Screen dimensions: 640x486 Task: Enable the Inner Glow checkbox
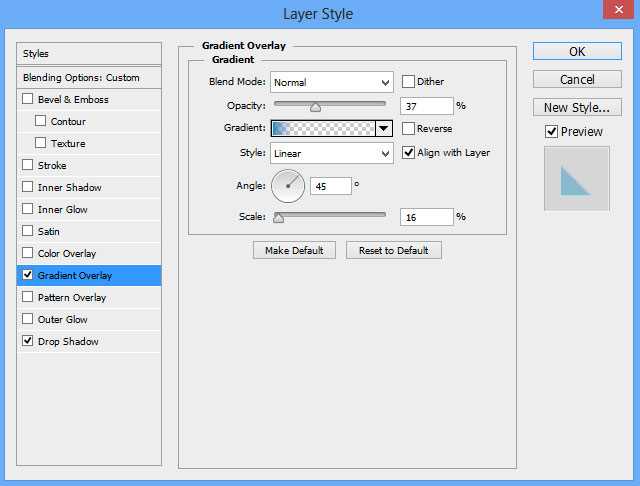click(27, 209)
